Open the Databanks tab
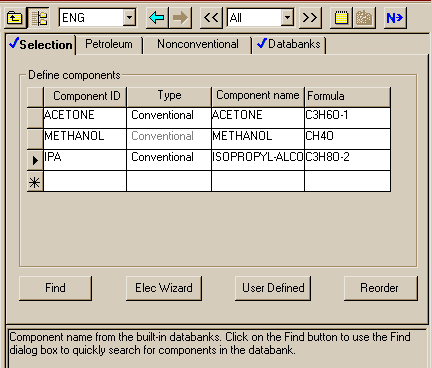 289,44
